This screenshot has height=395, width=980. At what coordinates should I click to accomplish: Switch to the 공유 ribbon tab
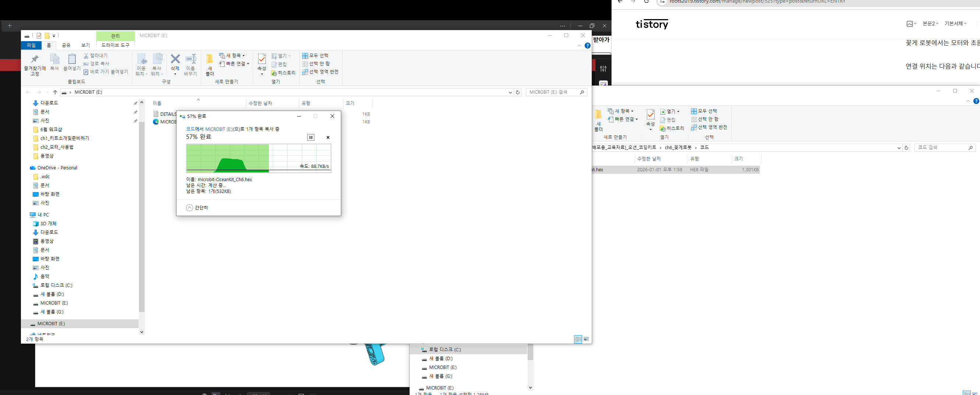(66, 45)
